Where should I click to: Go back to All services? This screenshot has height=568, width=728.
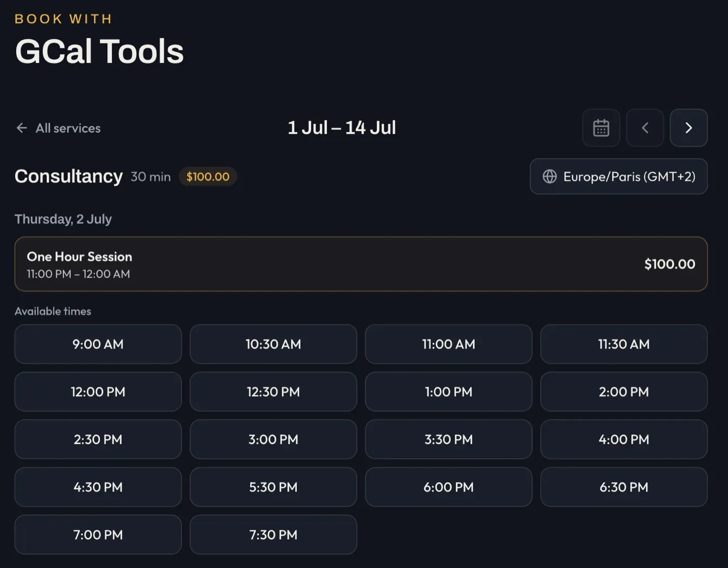coord(58,128)
